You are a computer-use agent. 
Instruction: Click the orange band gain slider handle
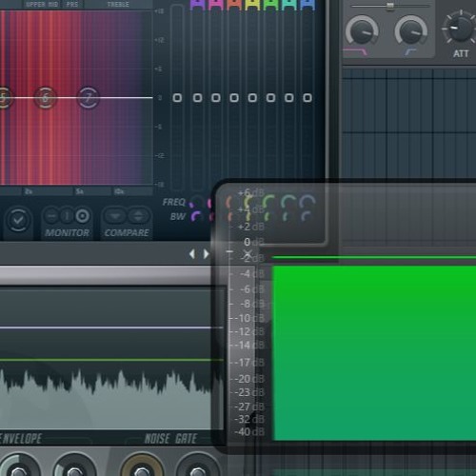(x=234, y=98)
